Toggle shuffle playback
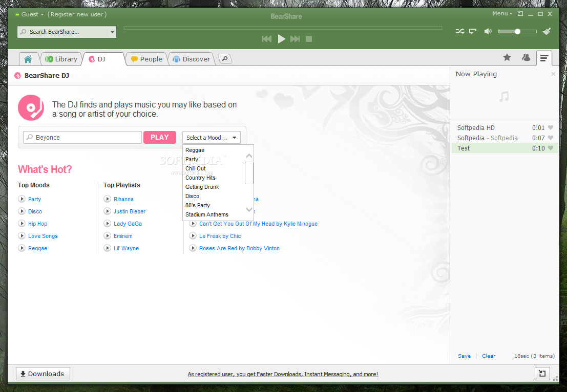Screen dimensions: 567x392 460,31
